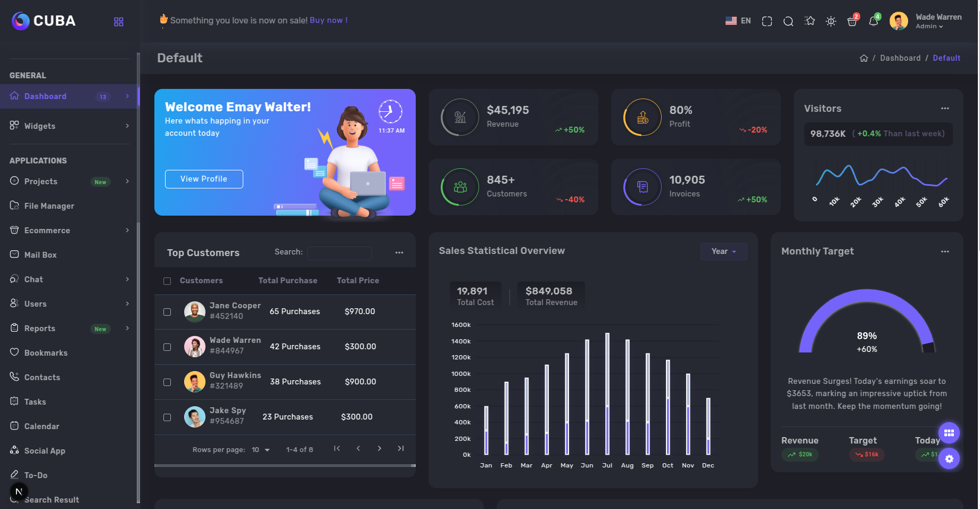Click the View Profile button
Viewport: 980px width, 509px height.
[204, 179]
